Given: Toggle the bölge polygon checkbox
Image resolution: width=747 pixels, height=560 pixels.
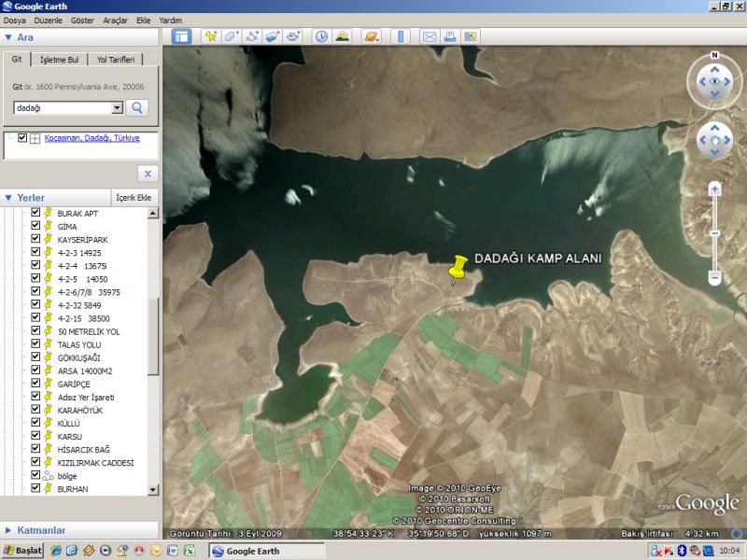Looking at the screenshot, I should (x=35, y=475).
